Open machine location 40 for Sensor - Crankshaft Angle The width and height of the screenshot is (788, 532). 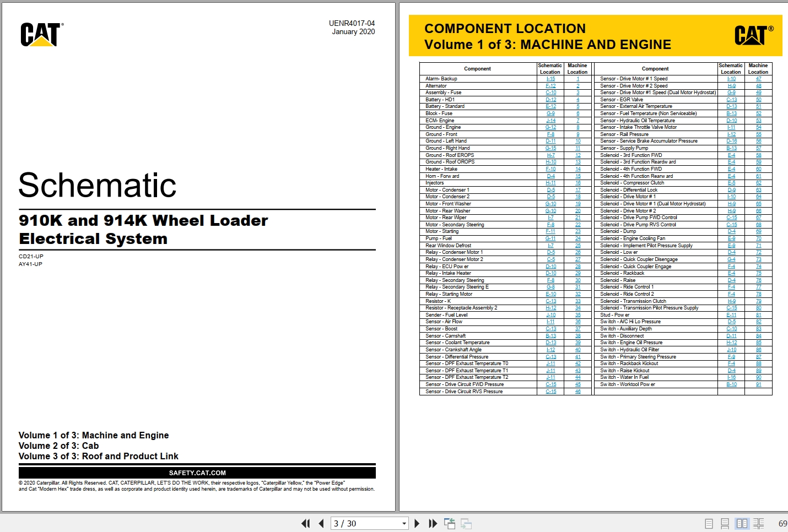pos(577,350)
